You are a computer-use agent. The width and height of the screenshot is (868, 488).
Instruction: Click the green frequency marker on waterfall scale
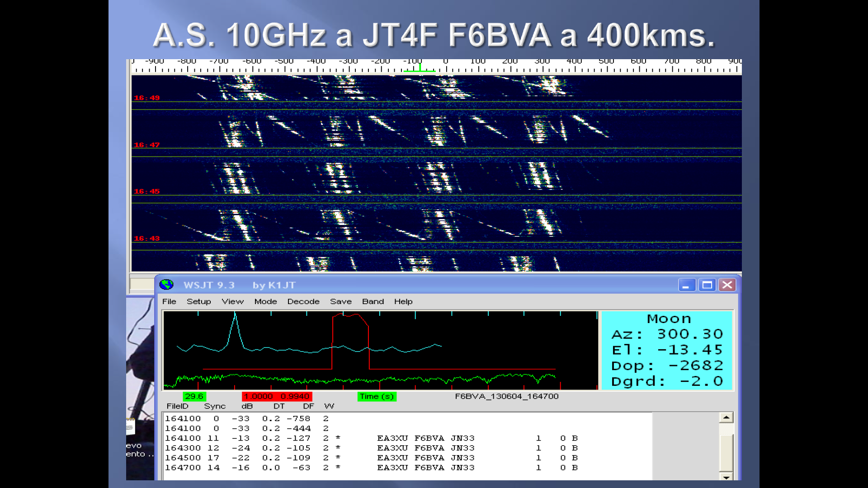420,69
